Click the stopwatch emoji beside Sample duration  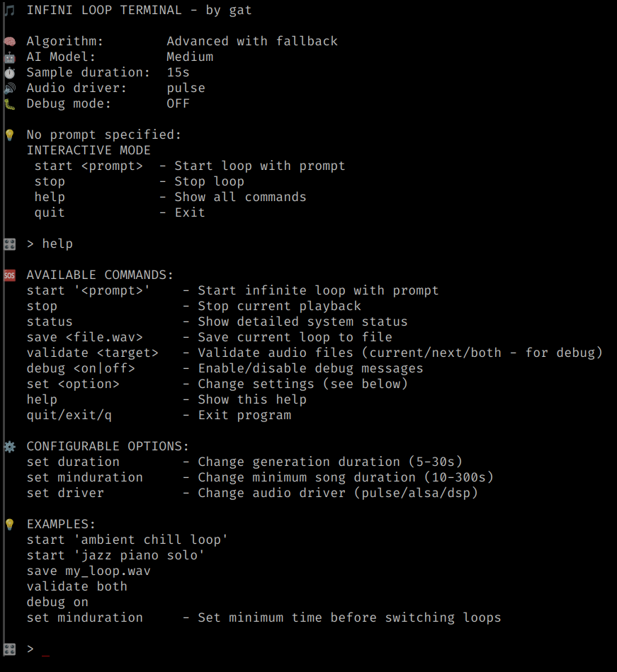pos(9,72)
